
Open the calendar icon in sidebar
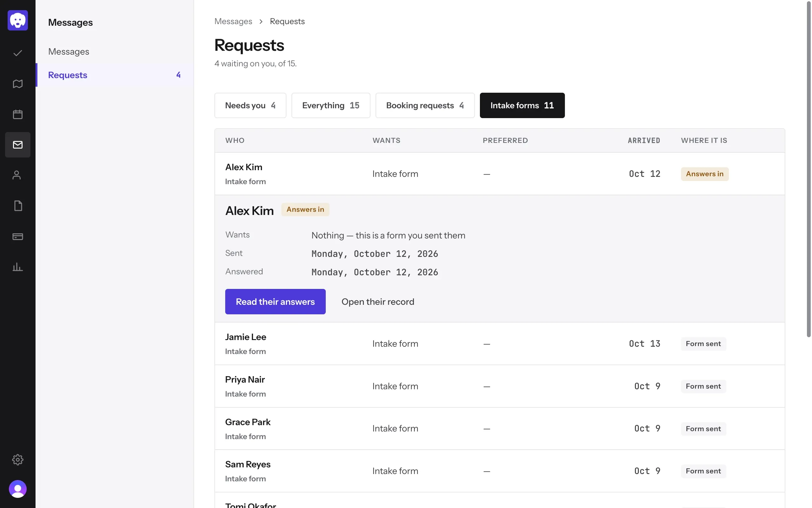[17, 114]
